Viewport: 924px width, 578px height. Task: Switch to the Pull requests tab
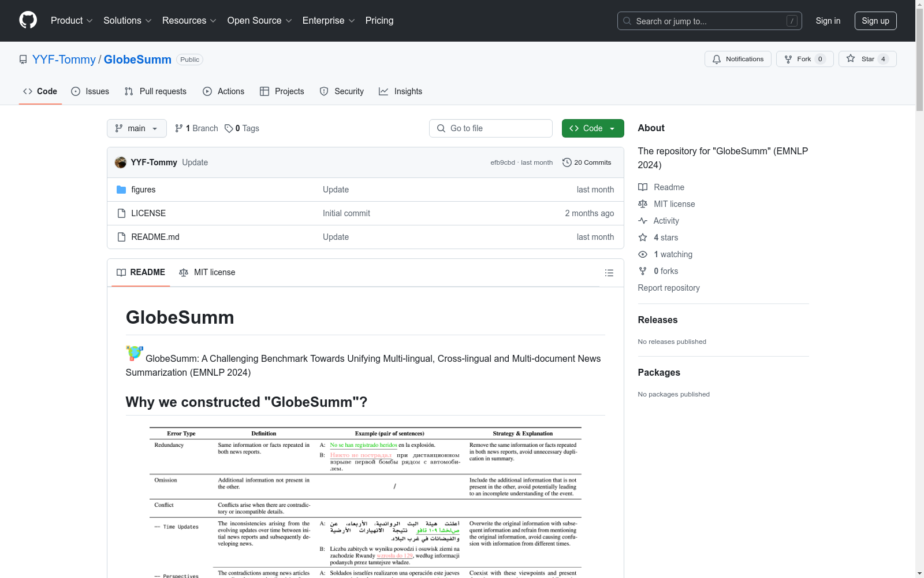point(155,91)
